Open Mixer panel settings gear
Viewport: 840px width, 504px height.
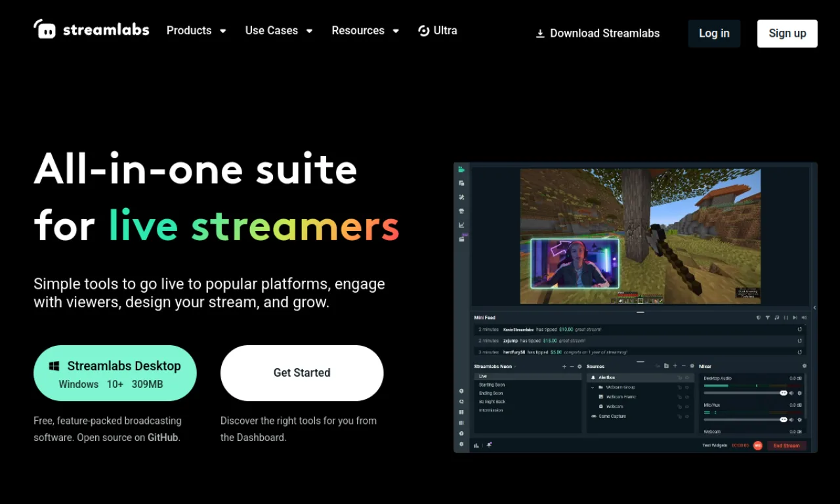[805, 366]
